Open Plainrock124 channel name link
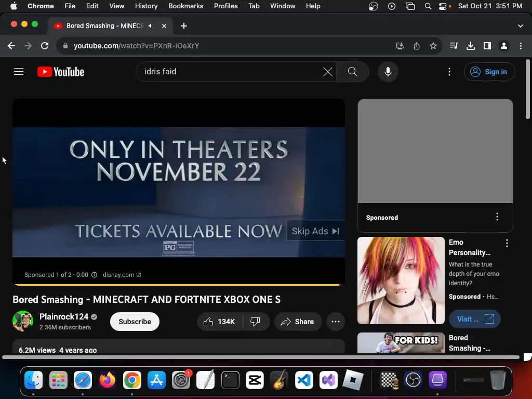 (x=64, y=316)
